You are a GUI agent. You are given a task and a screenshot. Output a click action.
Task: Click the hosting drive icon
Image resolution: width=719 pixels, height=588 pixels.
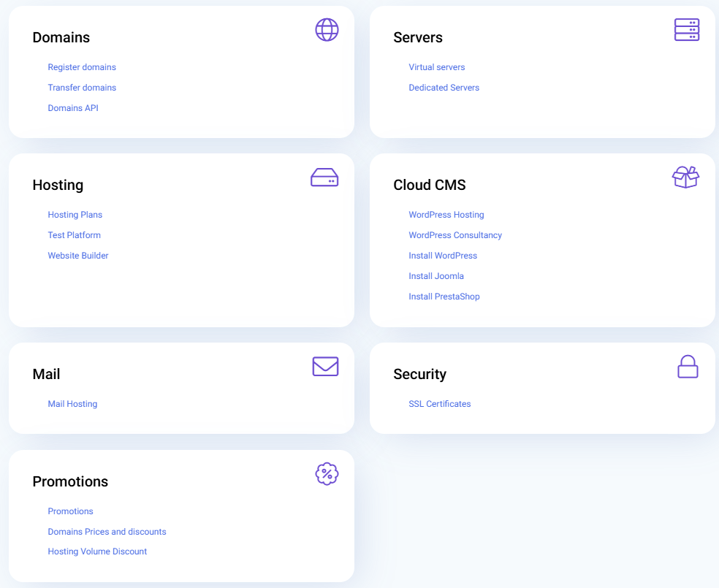click(324, 177)
